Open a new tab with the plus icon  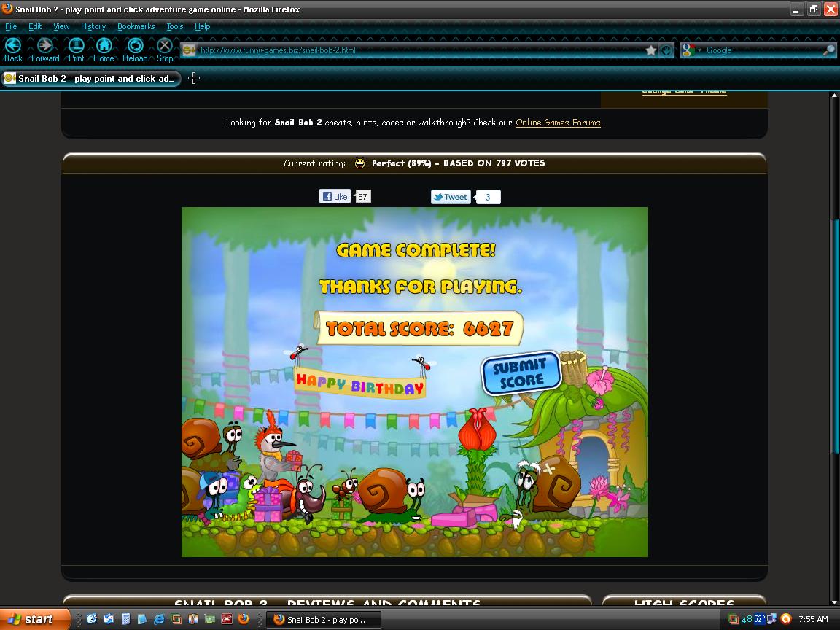coord(194,78)
